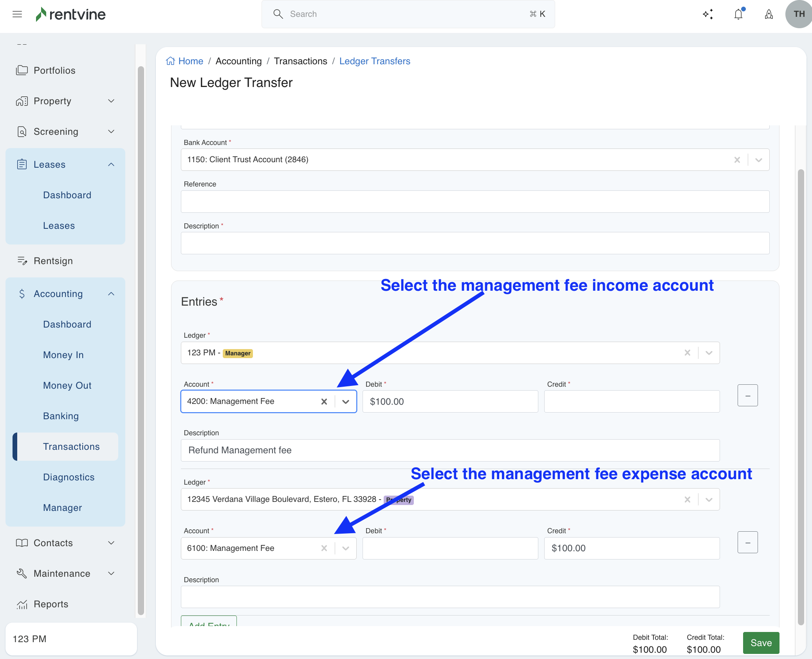
Task: Clear the Bank Account selection
Action: pyautogui.click(x=737, y=160)
